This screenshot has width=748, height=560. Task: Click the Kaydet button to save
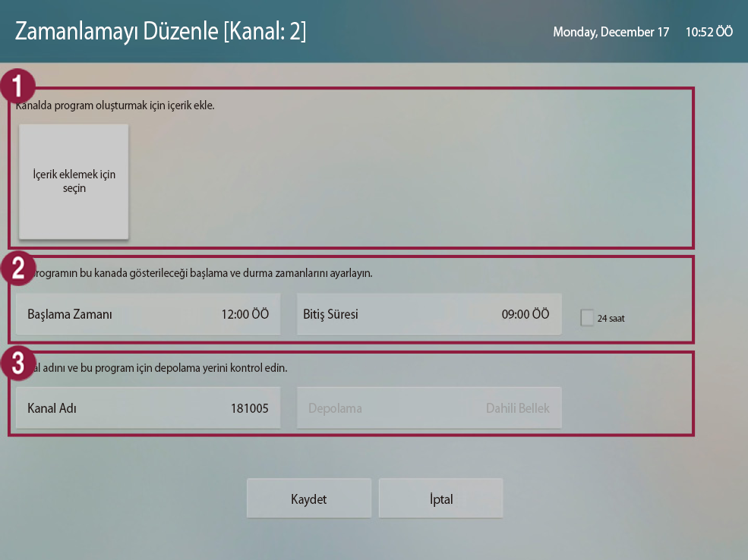click(309, 499)
